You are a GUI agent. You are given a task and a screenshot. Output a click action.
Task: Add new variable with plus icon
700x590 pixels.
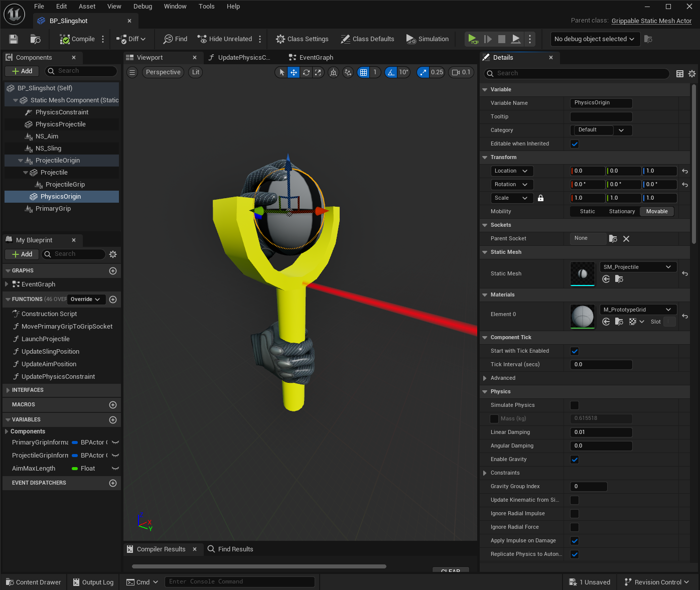coord(113,420)
